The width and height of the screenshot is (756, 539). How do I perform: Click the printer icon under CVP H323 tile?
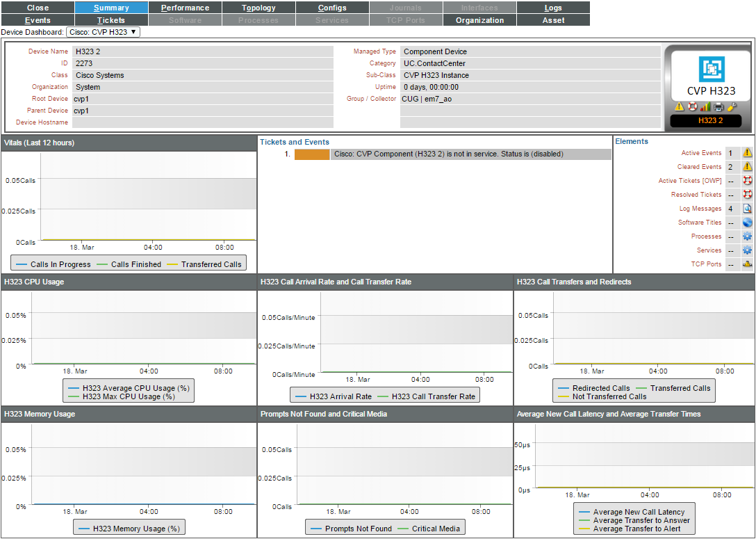pyautogui.click(x=718, y=106)
